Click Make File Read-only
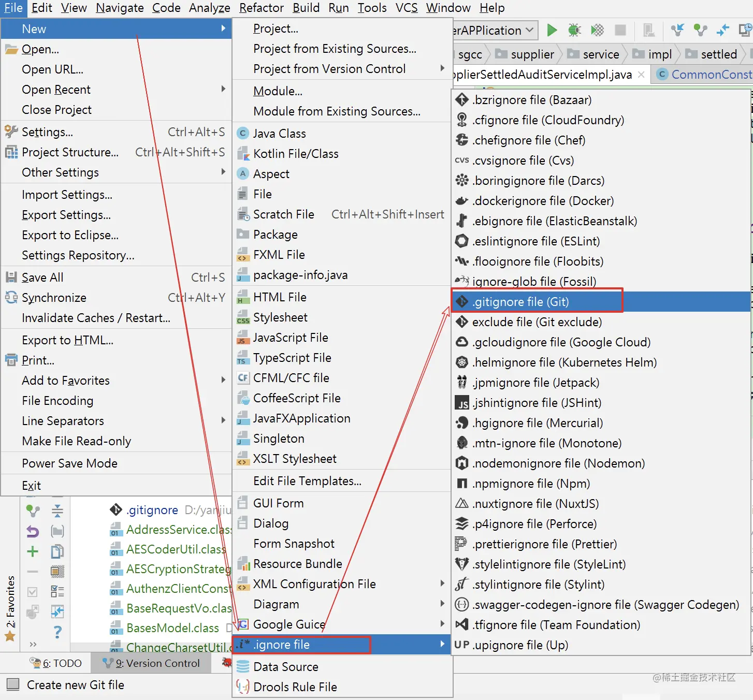Screen dimensions: 753x700 tap(117, 441)
